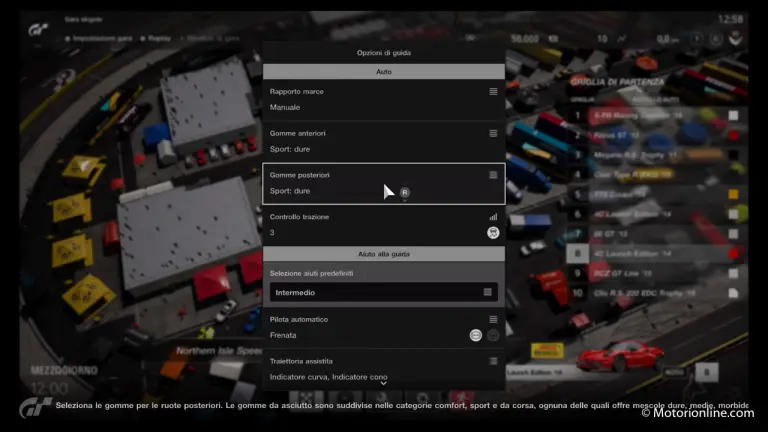Click the Auto section header

click(384, 72)
